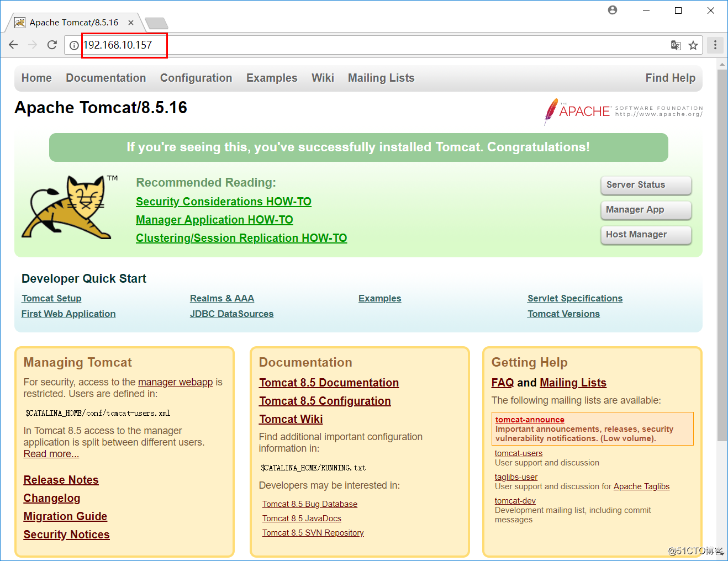Click the $CATALINA_HOME/RUNNING.txt path text
The height and width of the screenshot is (561, 728).
click(x=313, y=468)
